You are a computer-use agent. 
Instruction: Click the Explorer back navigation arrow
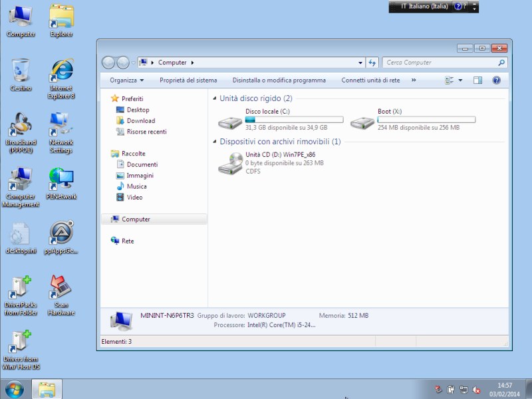click(x=108, y=63)
